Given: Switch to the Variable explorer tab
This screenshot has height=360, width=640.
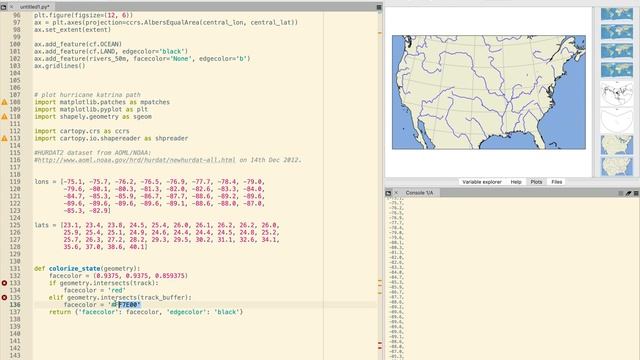Looking at the screenshot, I should 482,182.
